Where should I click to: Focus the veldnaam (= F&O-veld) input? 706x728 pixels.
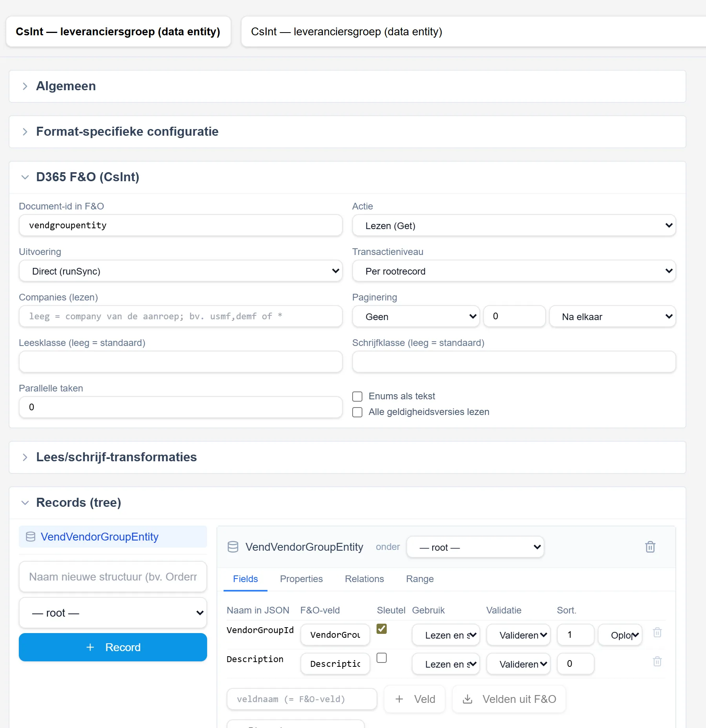click(302, 699)
